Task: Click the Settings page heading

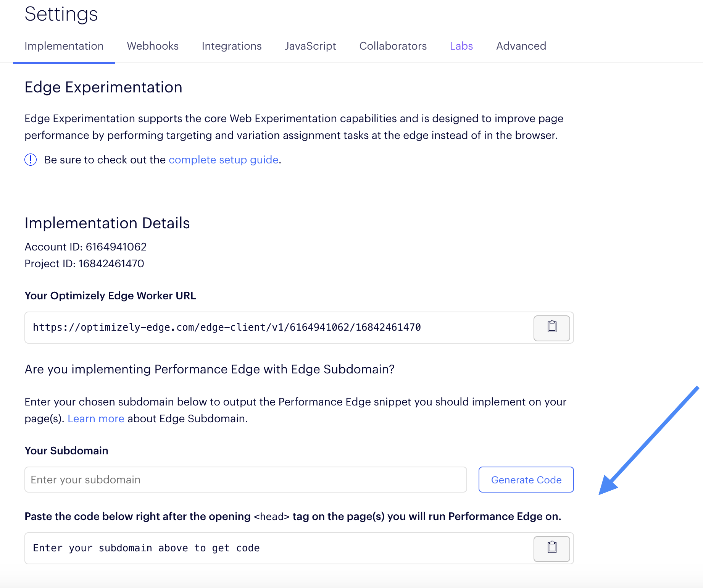Action: click(61, 14)
